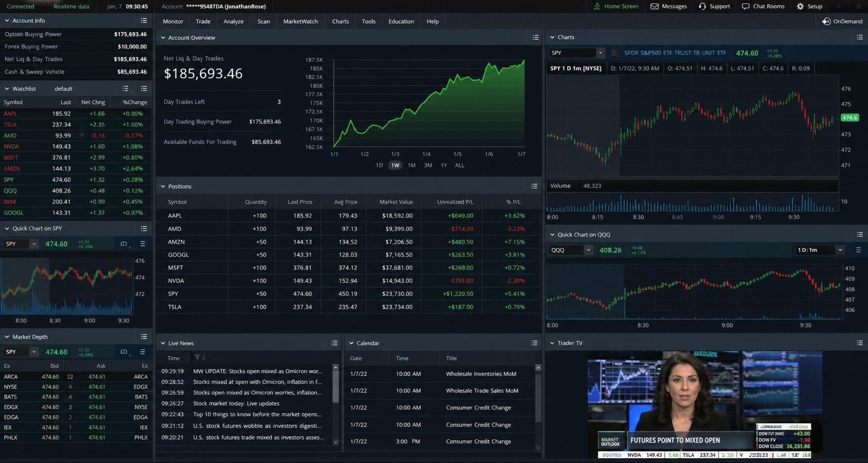Go to the Scan tab
Screen dimensions: 868x463
click(x=263, y=21)
